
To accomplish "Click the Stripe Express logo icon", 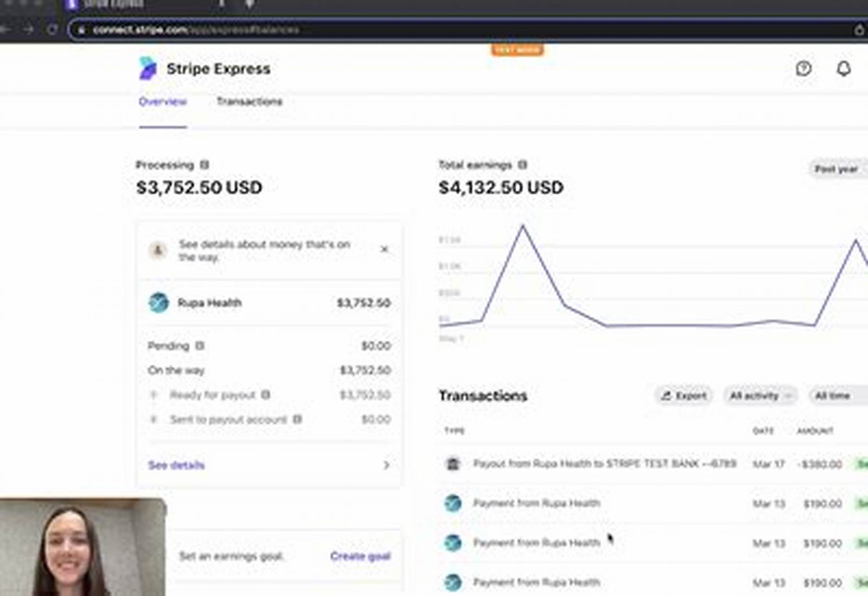I will click(x=148, y=68).
